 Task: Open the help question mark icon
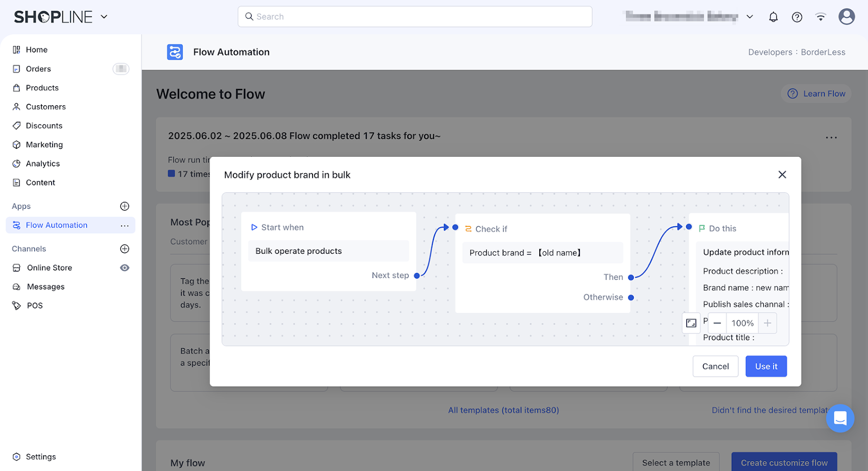[797, 17]
